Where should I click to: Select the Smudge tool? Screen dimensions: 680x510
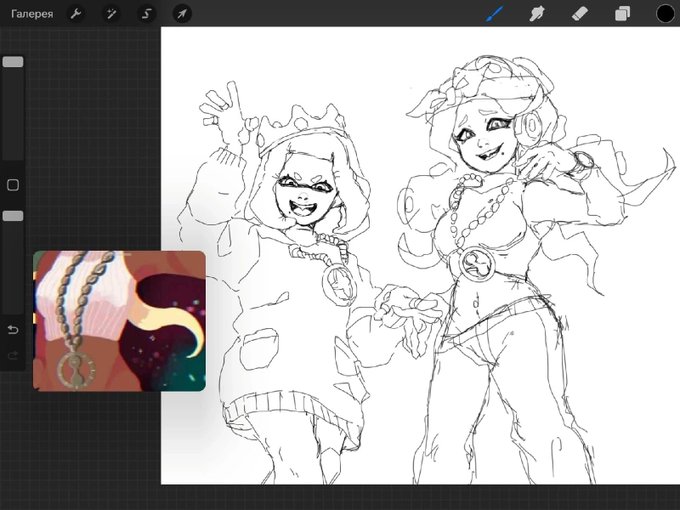pyautogui.click(x=537, y=14)
